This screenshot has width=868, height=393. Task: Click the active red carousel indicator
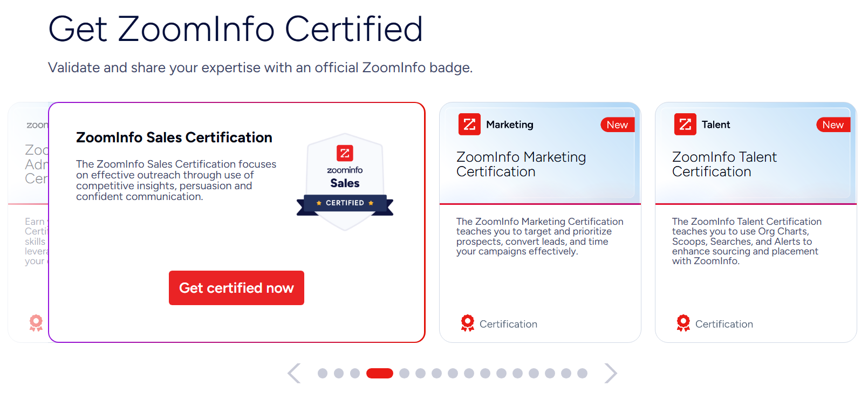[380, 373]
